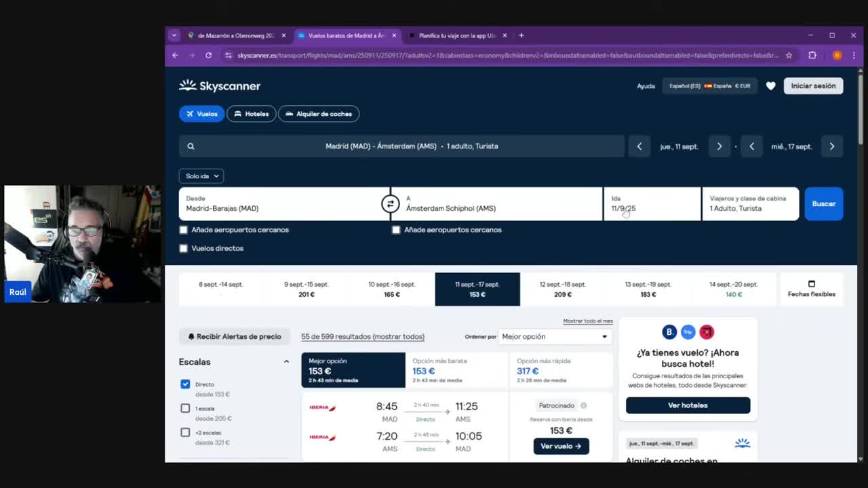Open the Ayuda link
Screen dimensions: 868x488
646,86
